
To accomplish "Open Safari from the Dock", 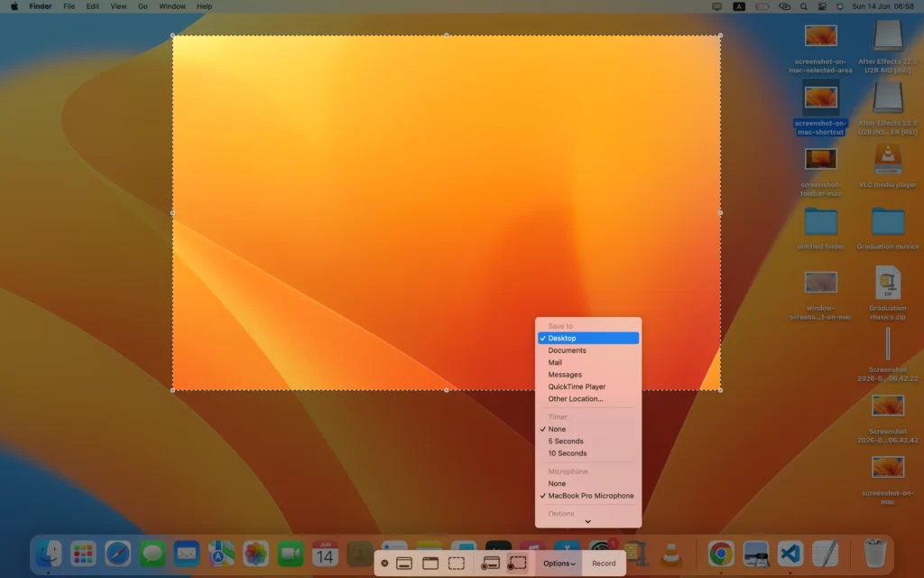I will coord(118,555).
